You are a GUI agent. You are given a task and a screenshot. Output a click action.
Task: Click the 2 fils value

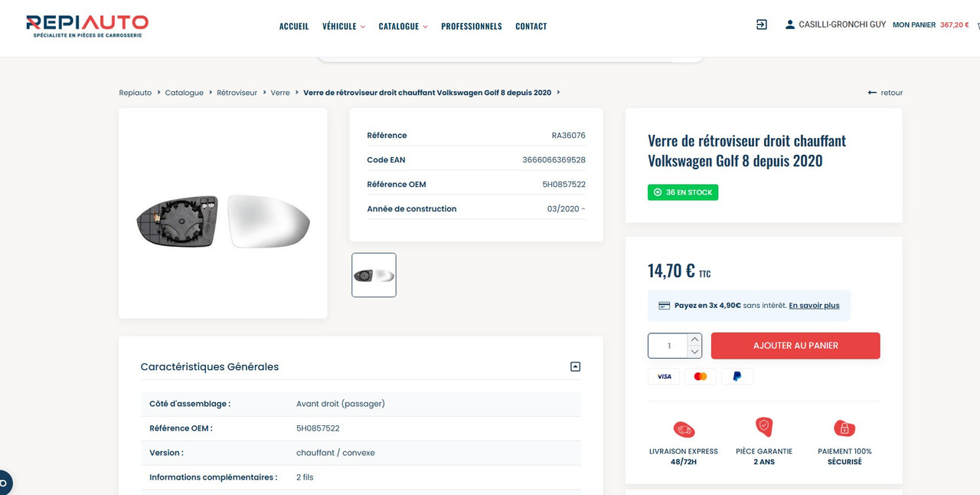[x=305, y=477]
